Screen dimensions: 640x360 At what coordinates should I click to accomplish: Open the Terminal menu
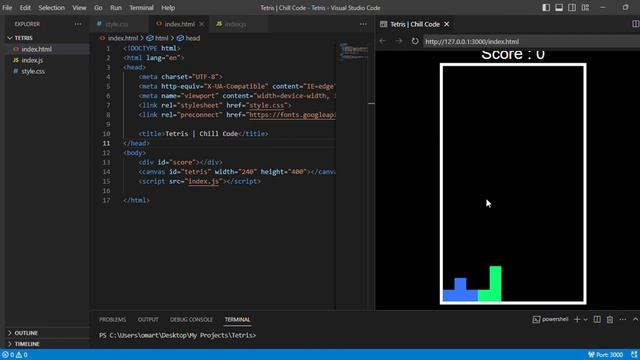pos(141,8)
